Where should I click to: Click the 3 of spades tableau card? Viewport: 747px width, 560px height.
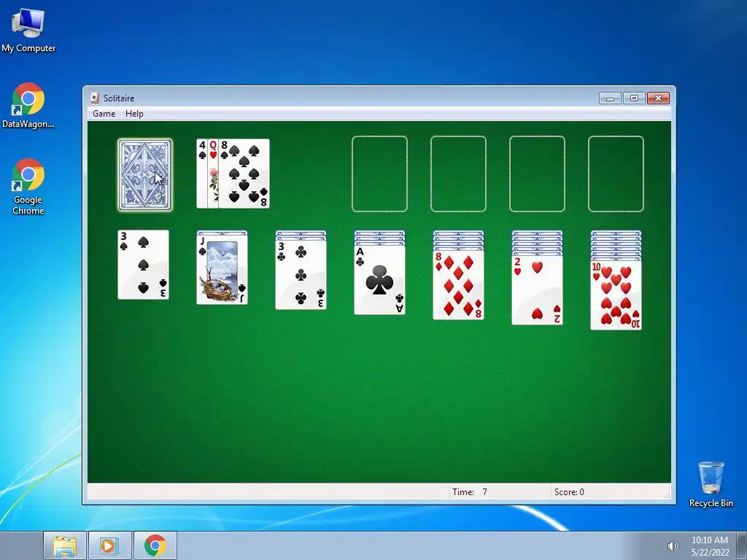144,265
